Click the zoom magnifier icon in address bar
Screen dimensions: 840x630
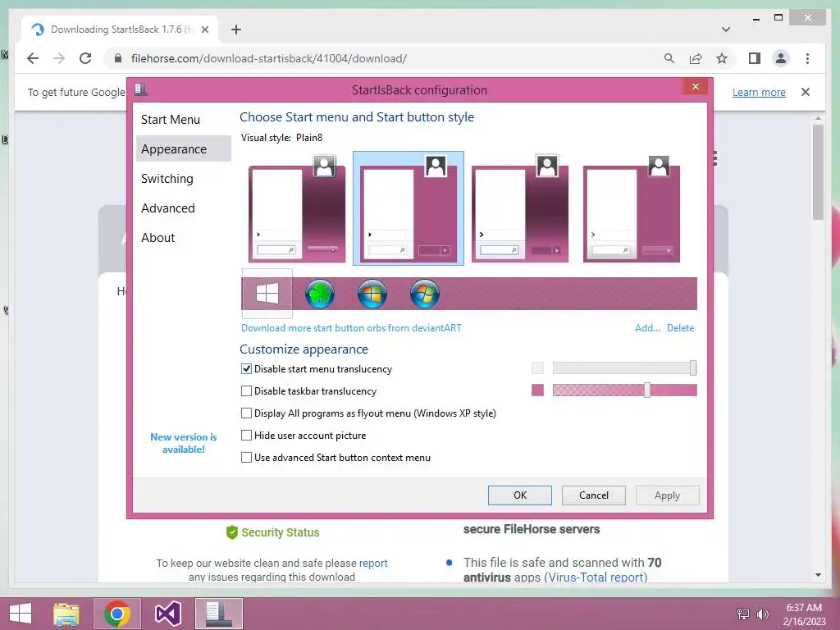point(669,58)
